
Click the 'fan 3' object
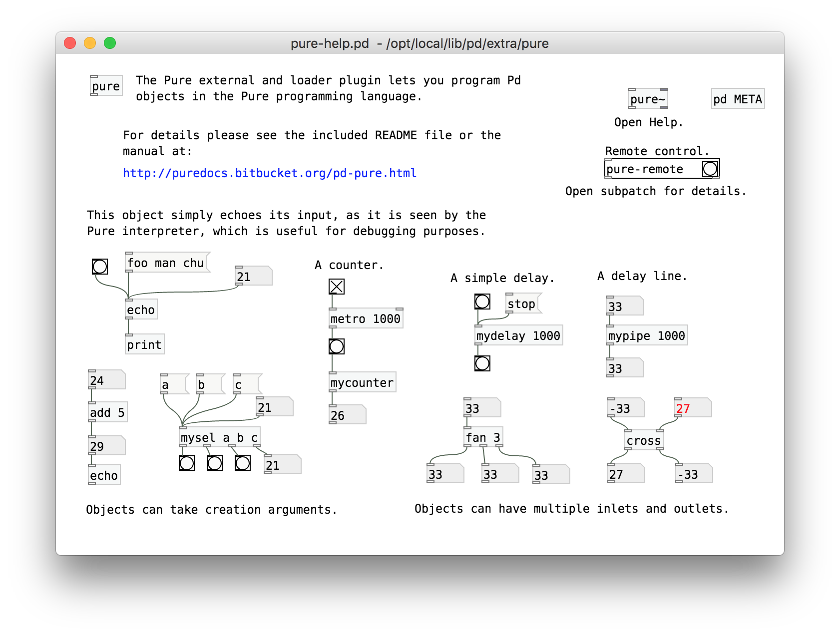pos(483,437)
